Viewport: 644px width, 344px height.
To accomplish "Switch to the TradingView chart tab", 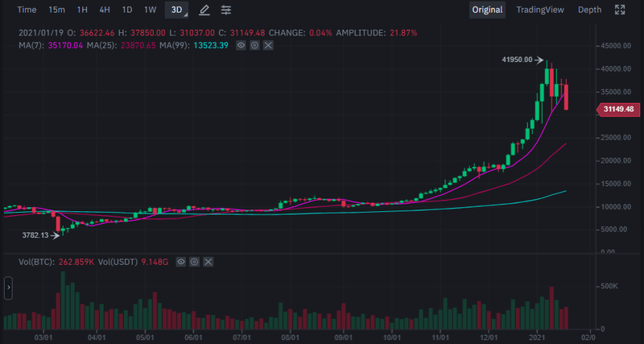I will [540, 10].
